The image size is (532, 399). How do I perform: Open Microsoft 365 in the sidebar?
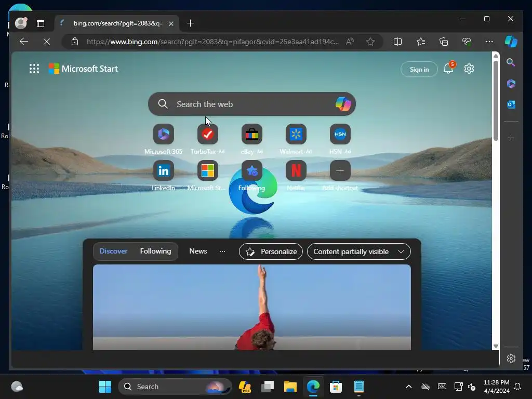511,84
